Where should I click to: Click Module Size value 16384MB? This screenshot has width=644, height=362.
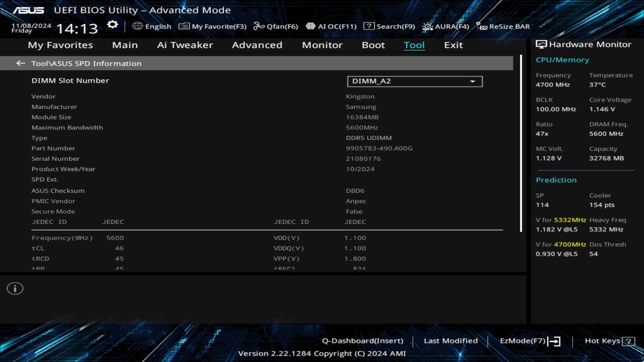[362, 117]
